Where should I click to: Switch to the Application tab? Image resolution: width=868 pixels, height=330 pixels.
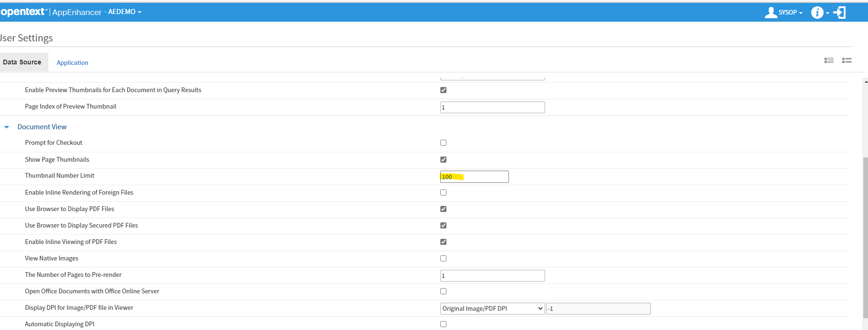(x=72, y=63)
